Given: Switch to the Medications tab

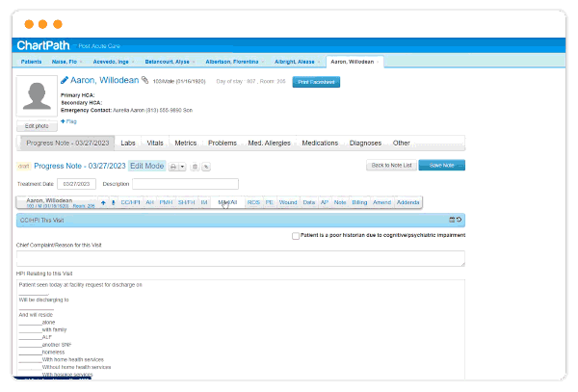Looking at the screenshot, I should click(x=320, y=143).
